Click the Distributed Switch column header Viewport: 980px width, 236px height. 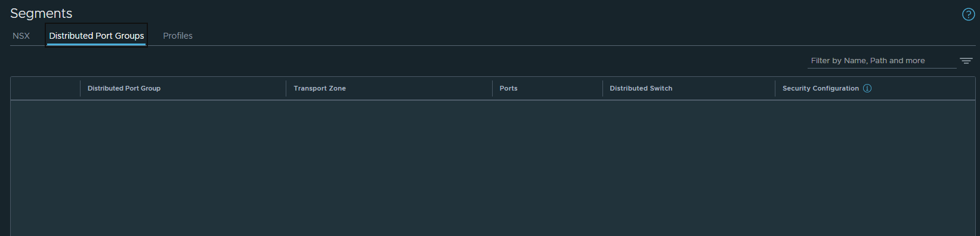(x=641, y=88)
